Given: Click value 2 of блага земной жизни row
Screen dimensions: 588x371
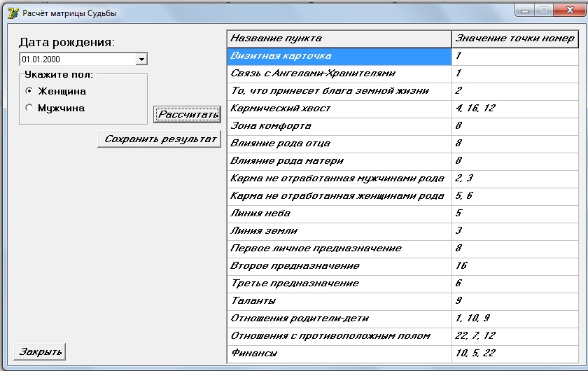Looking at the screenshot, I should pos(515,91).
